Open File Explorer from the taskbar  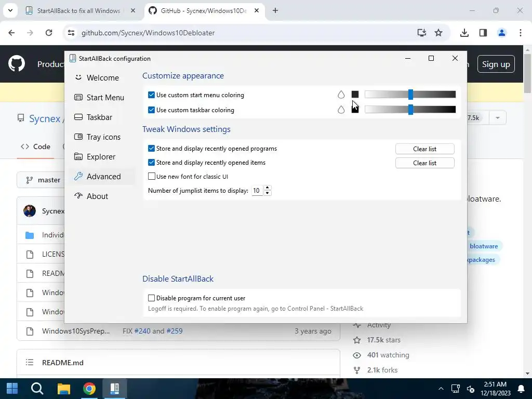(63, 389)
